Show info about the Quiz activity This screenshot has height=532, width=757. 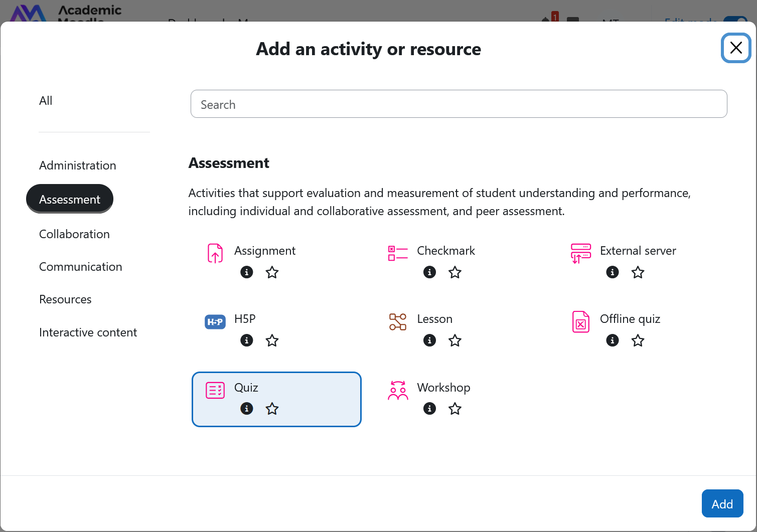247,409
